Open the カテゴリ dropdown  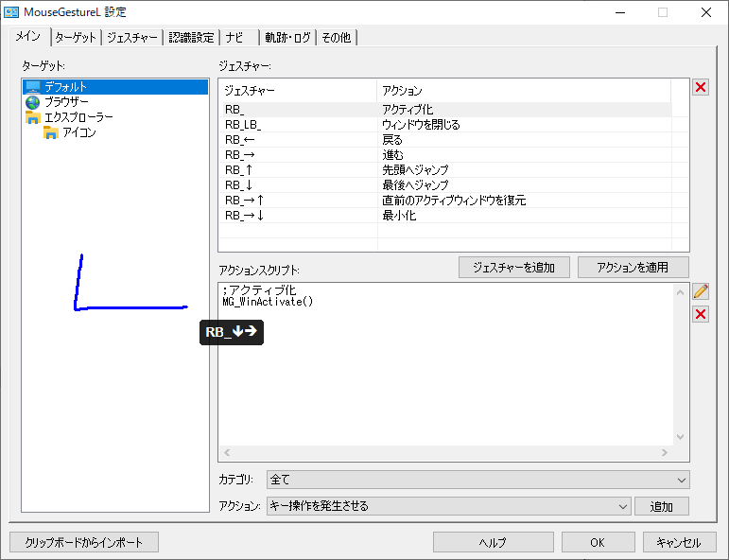tap(477, 480)
